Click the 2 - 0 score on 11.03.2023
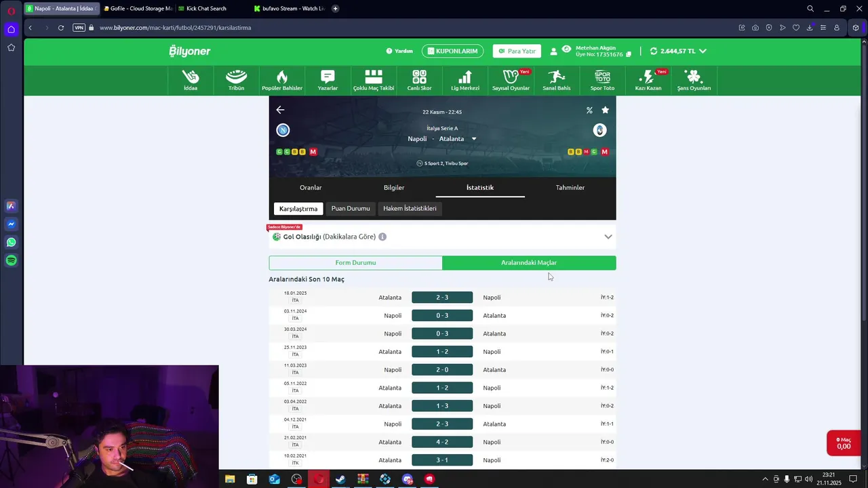The image size is (868, 488). (442, 370)
